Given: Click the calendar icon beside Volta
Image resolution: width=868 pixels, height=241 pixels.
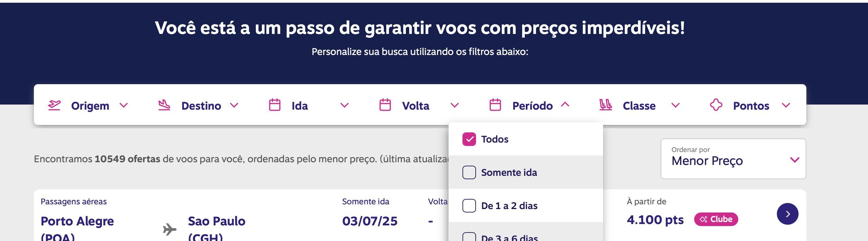Looking at the screenshot, I should coord(385,105).
